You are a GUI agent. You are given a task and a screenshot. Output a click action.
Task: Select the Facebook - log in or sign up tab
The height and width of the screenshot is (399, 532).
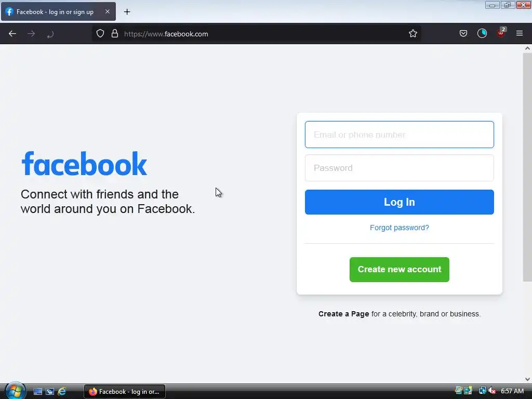58,11
